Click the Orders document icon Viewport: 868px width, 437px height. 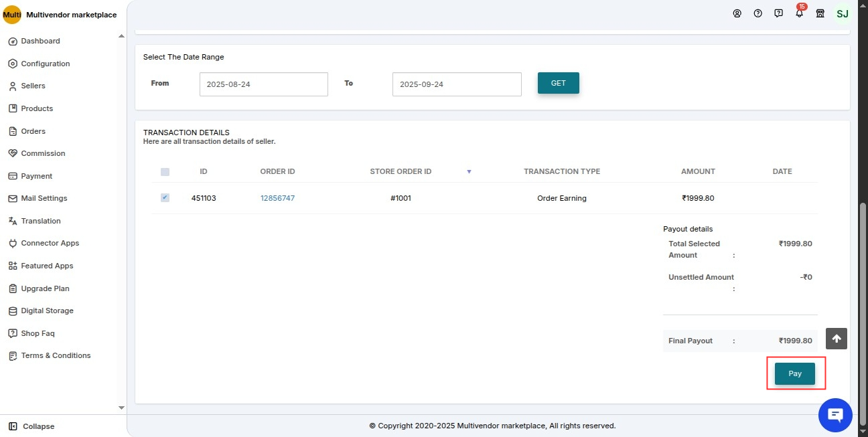coord(13,131)
